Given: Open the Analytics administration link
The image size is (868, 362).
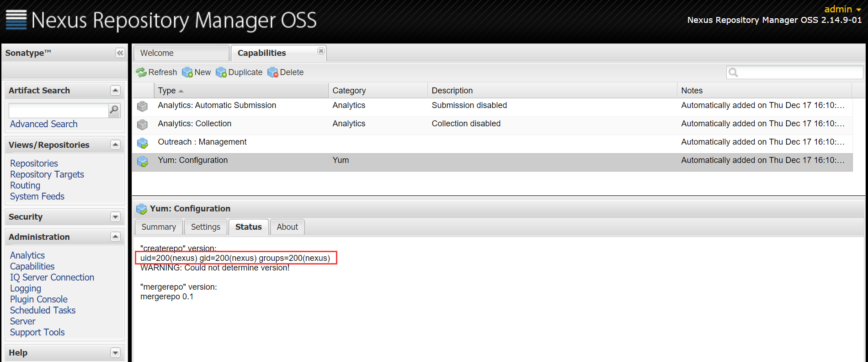Looking at the screenshot, I should pos(27,255).
